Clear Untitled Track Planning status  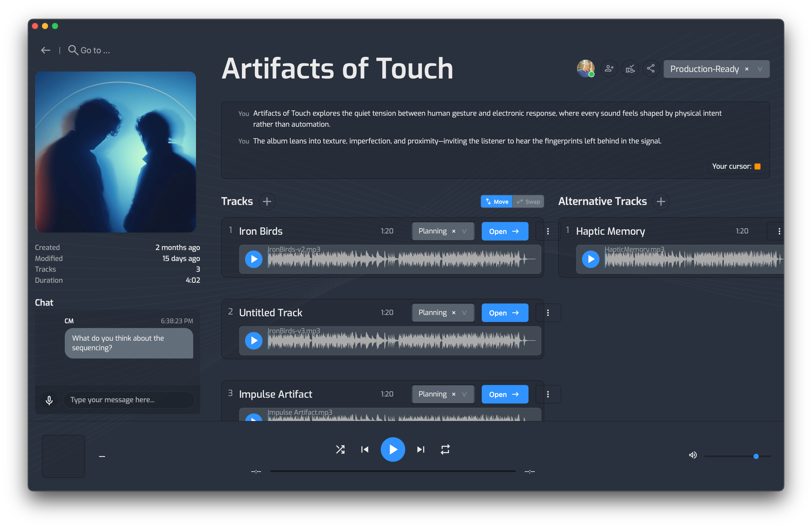tap(454, 313)
